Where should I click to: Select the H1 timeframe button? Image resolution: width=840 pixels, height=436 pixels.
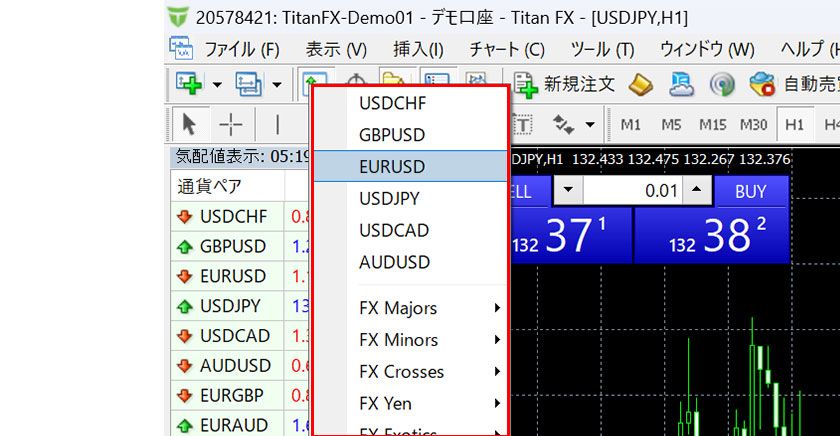coord(794,125)
